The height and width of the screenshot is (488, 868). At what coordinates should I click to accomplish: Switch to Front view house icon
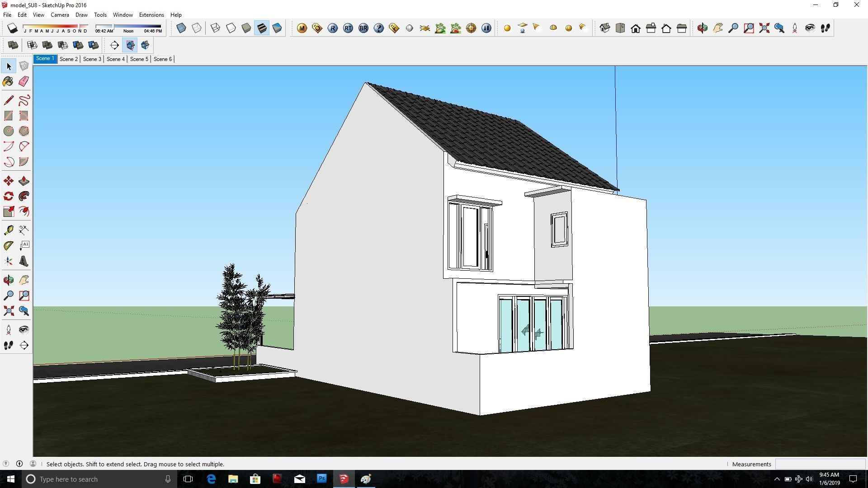pyautogui.click(x=636, y=28)
